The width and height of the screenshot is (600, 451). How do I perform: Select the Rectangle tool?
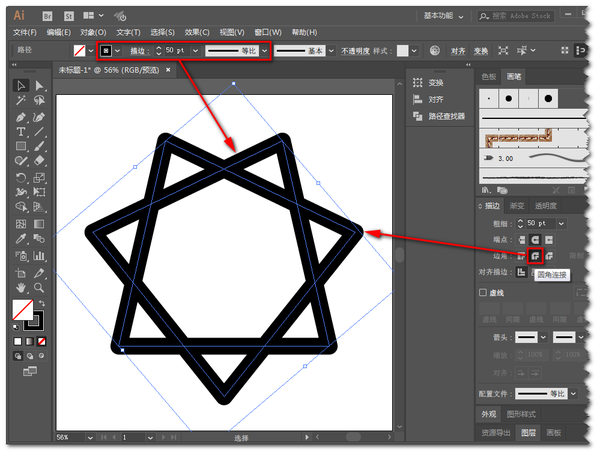click(21, 146)
